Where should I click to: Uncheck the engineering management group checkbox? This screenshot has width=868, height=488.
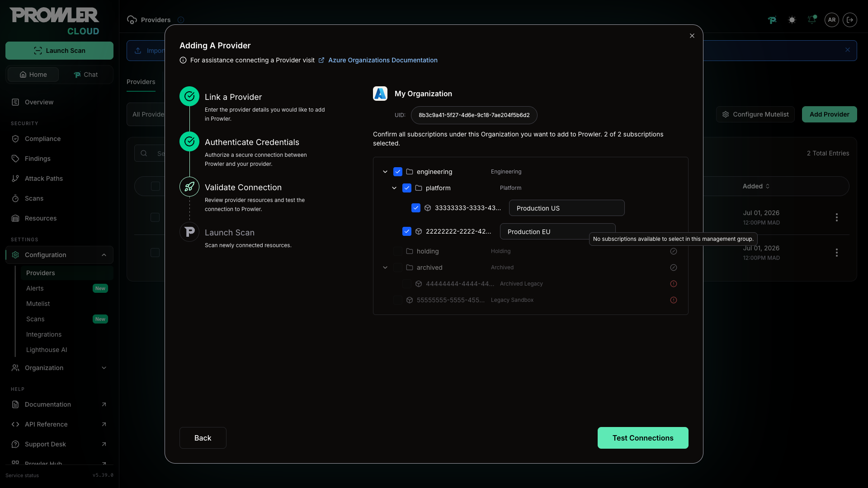point(398,172)
